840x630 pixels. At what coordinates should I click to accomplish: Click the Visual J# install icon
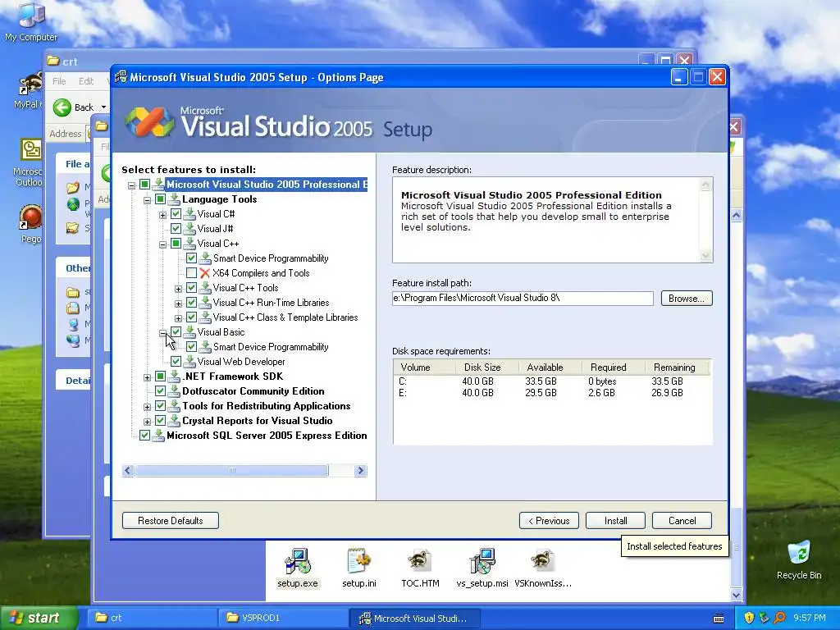[189, 229]
